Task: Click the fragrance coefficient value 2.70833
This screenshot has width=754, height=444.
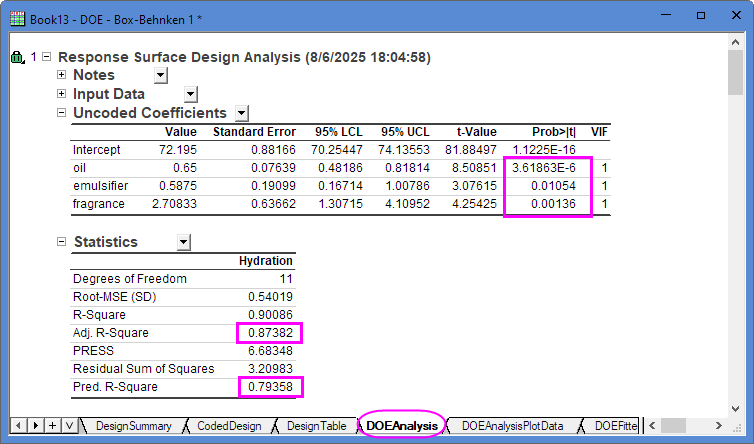Action: pos(175,204)
